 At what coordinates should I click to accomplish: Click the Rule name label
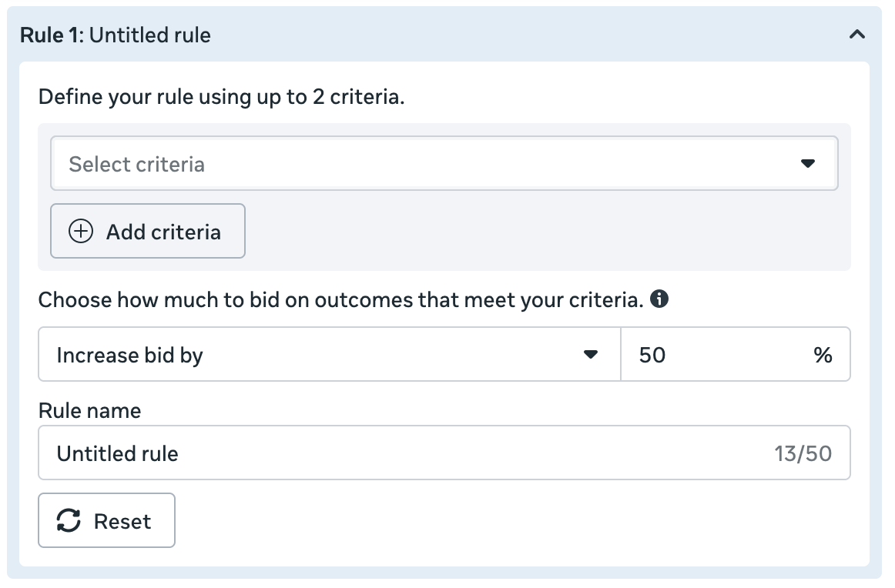pos(89,410)
